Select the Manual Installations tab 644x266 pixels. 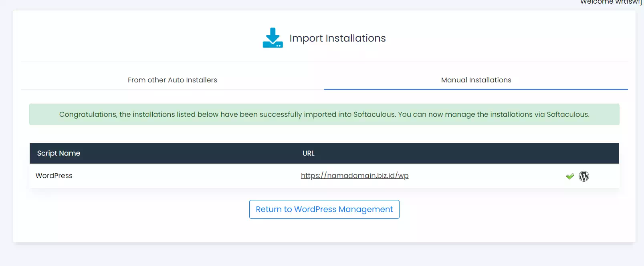[476, 80]
